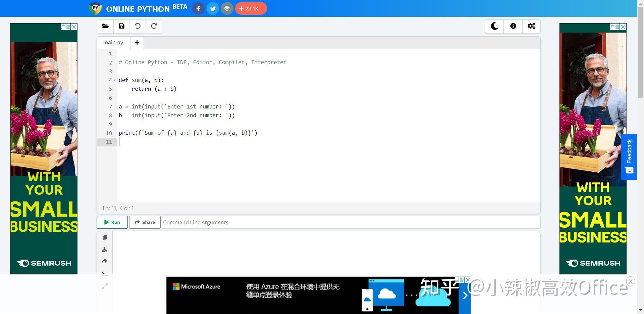Copy the output with the copy icon
This screenshot has height=314, width=644.
coord(105,237)
